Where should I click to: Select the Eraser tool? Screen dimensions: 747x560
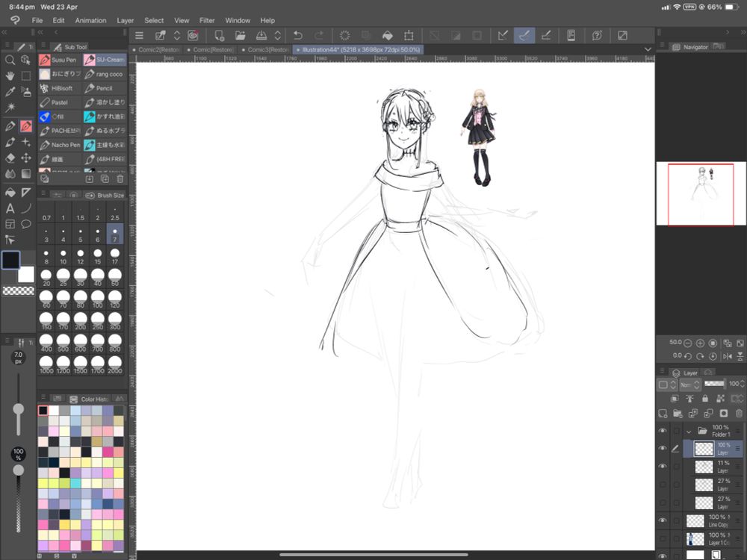point(10,158)
